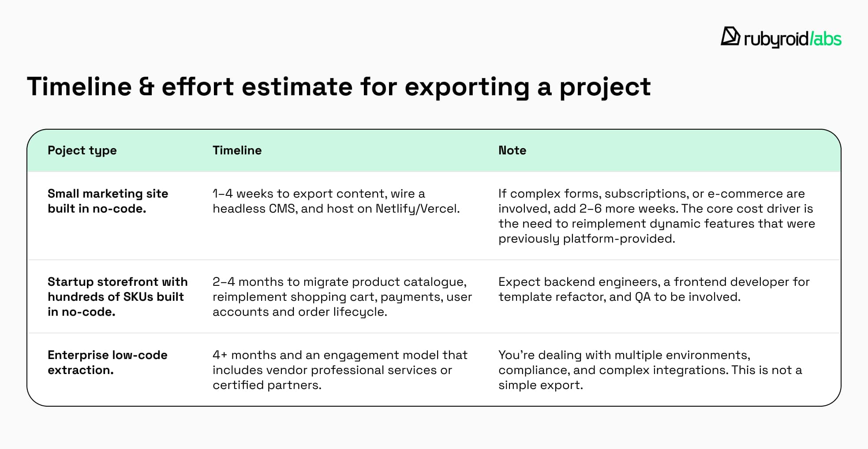Screen dimensions: 868x449
Task: Click the "Netlify/Vercel" text
Action: click(417, 209)
